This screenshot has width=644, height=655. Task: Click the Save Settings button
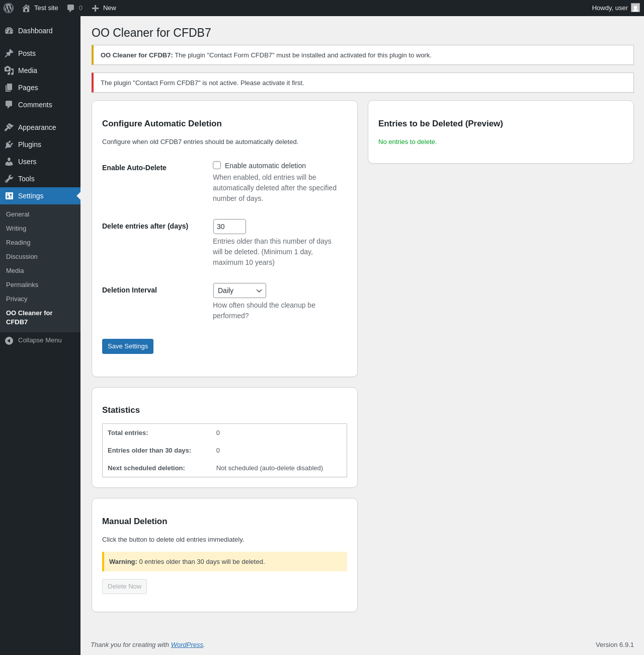(128, 346)
